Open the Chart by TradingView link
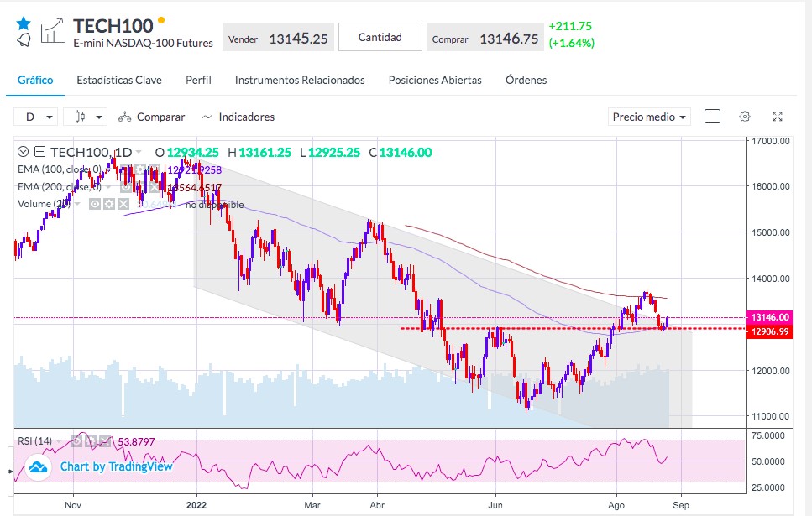 pyautogui.click(x=116, y=466)
